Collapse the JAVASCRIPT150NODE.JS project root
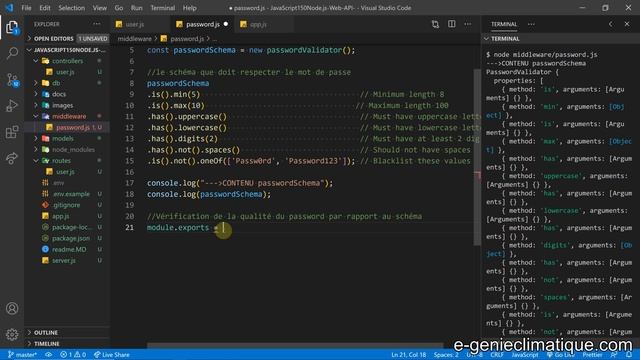The height and width of the screenshot is (360, 640). click(x=67, y=50)
